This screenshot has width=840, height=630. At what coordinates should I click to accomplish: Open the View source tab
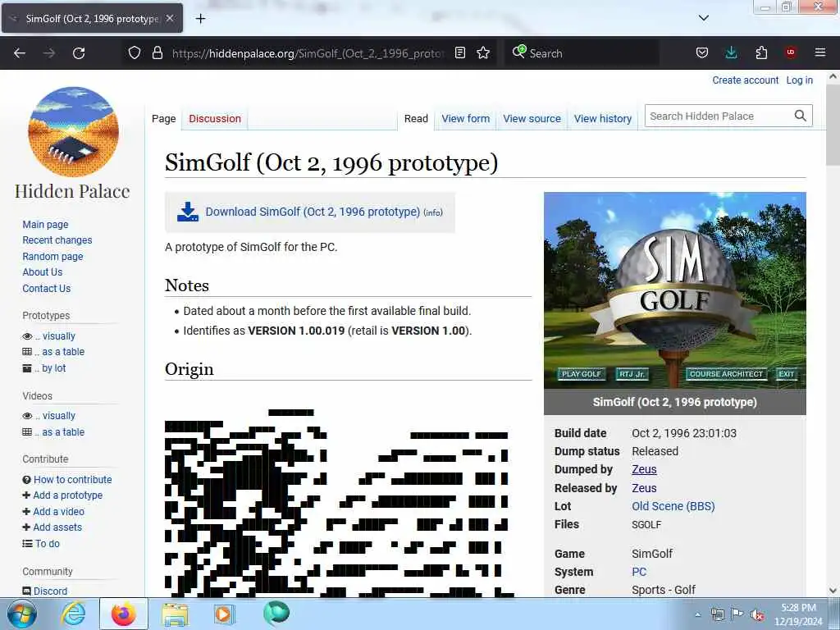click(532, 118)
